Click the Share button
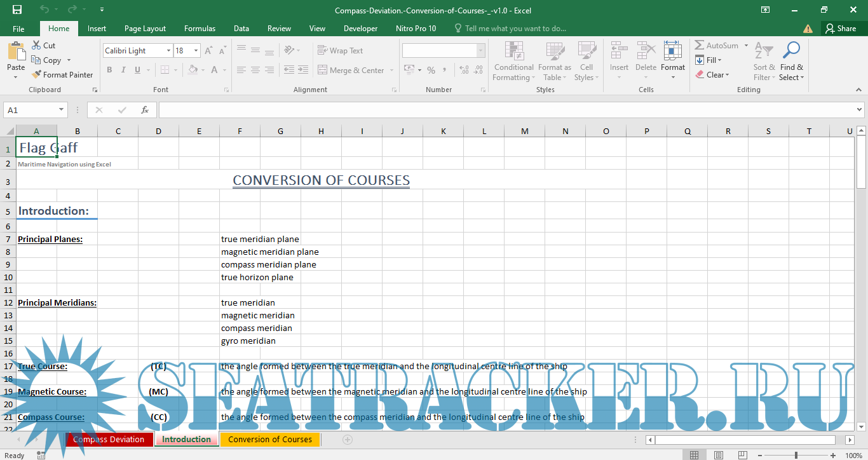This screenshot has height=460, width=868. click(x=840, y=29)
